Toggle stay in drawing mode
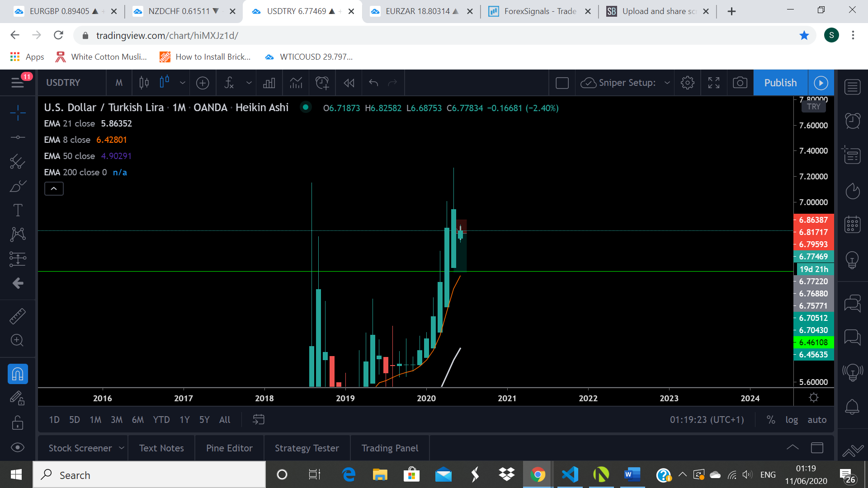Screen dimensions: 868x488 [18, 398]
